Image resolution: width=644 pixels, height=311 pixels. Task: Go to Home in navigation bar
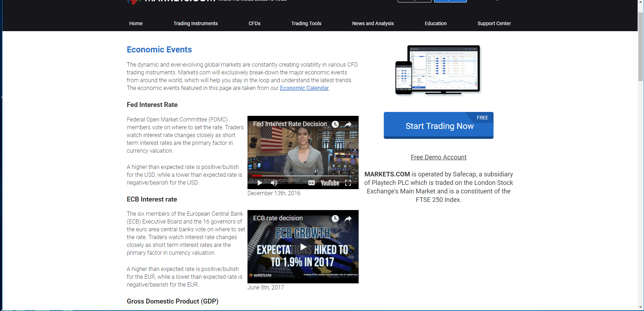tap(136, 23)
